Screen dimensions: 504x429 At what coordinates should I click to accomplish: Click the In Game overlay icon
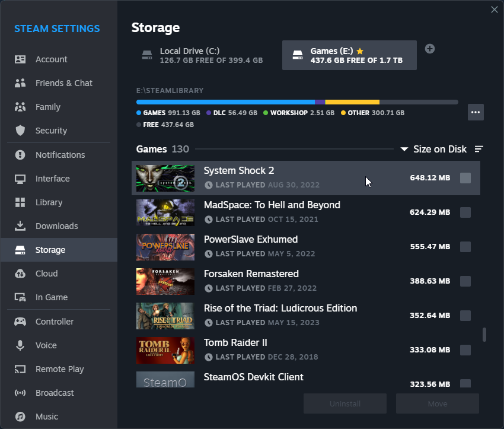click(20, 297)
